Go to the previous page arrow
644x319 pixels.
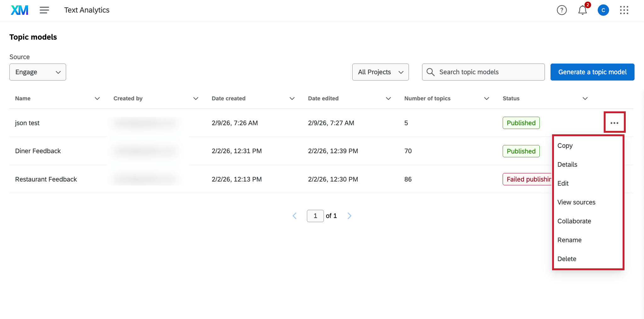click(x=295, y=216)
